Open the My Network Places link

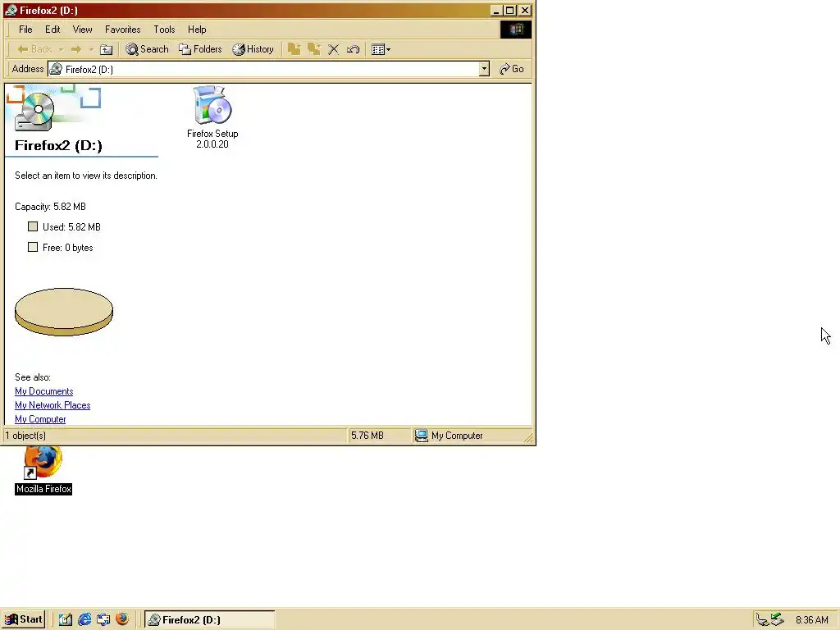point(52,405)
